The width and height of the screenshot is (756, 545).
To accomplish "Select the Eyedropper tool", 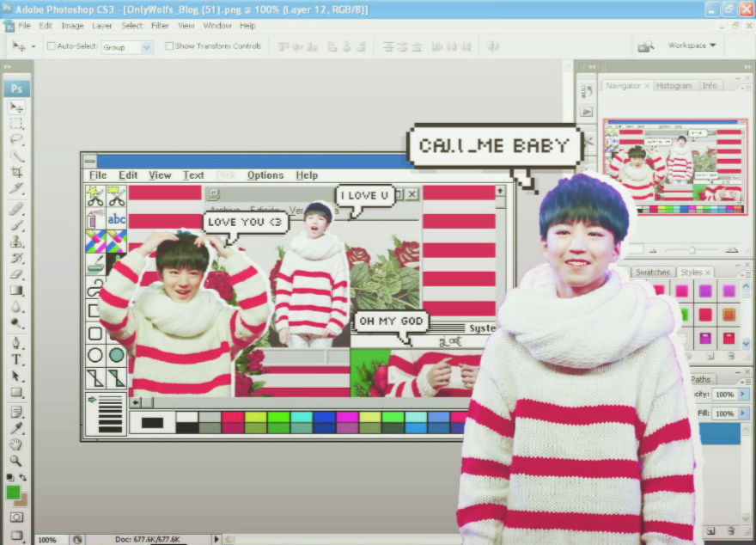I will click(x=16, y=428).
